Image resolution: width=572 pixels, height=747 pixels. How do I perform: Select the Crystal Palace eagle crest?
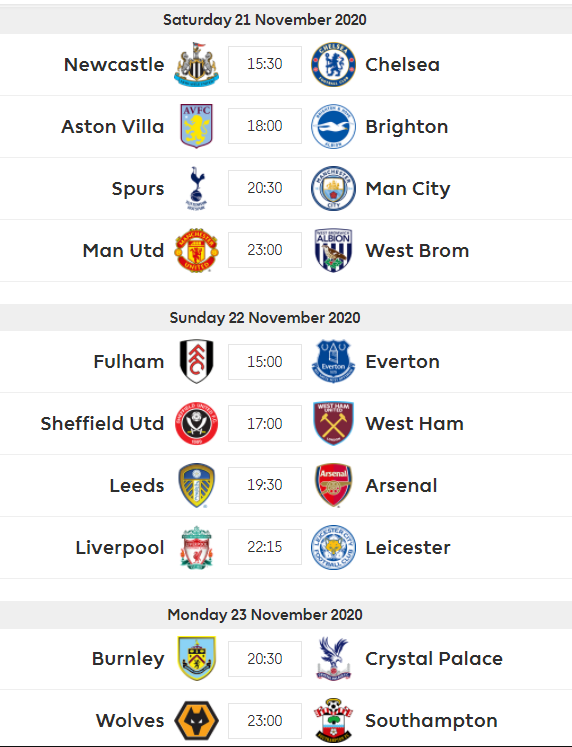333,658
